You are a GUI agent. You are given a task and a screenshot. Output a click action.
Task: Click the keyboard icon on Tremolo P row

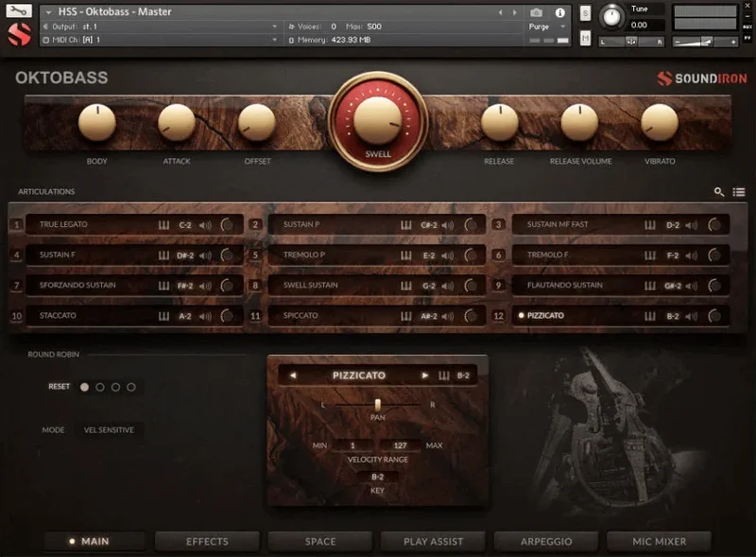tap(406, 255)
